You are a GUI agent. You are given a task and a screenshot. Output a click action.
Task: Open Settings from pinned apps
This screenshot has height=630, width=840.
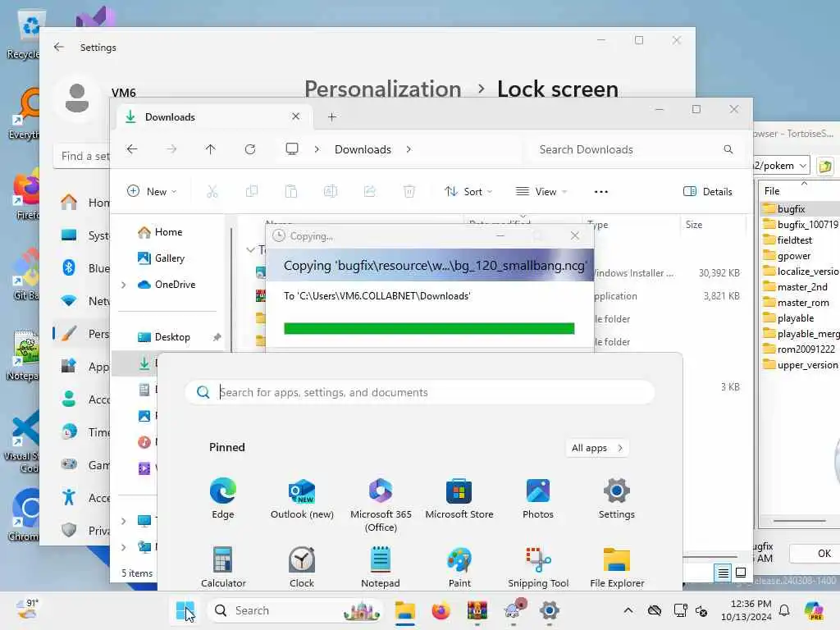[x=617, y=498]
